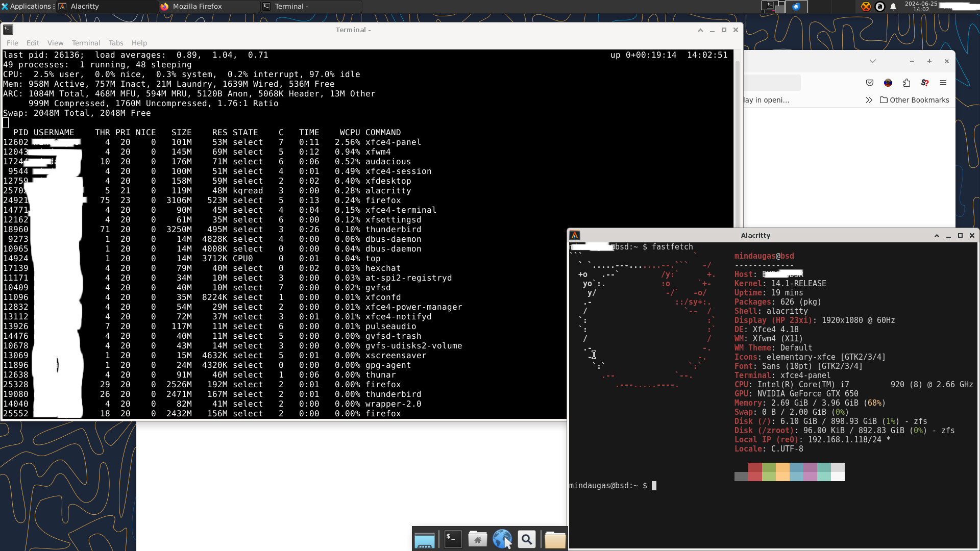Open the Home folder from the dock
This screenshot has height=551, width=980.
tap(478, 539)
